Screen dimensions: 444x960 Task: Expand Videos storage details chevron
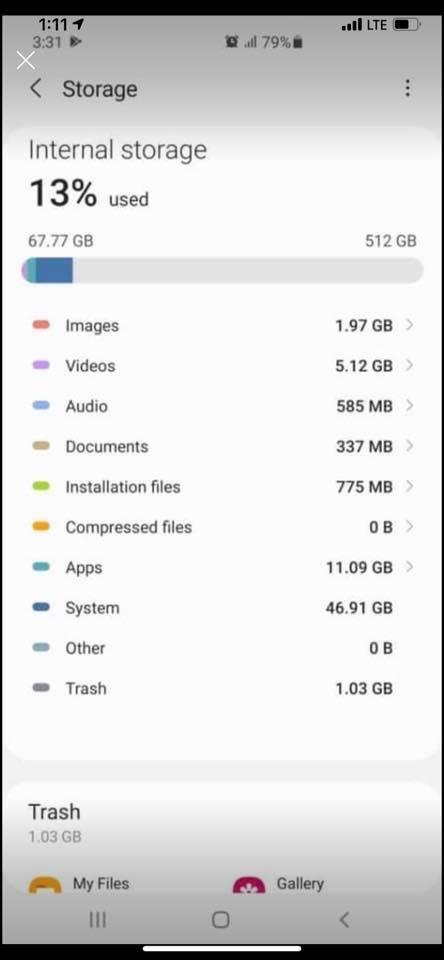point(409,366)
